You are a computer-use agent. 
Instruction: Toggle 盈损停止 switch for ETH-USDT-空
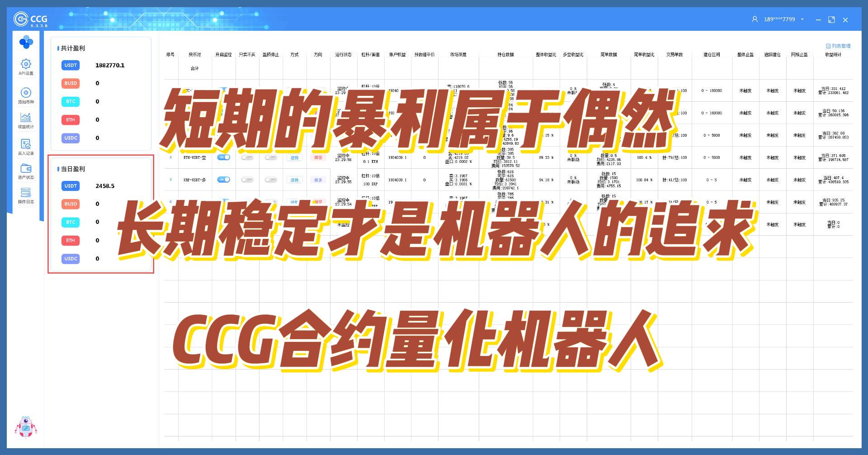[x=271, y=157]
